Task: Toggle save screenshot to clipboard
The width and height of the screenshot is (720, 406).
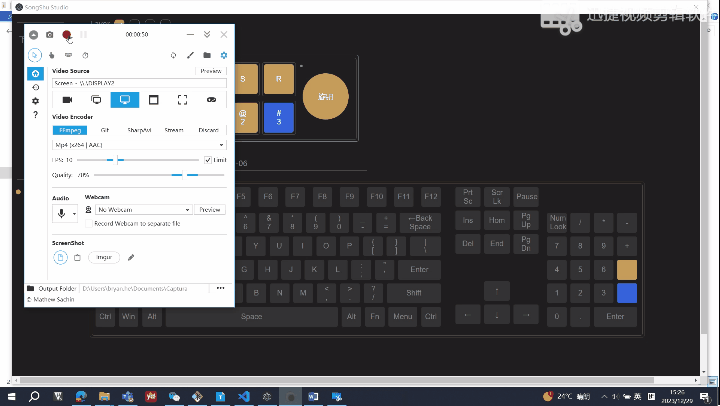Action: tap(77, 258)
